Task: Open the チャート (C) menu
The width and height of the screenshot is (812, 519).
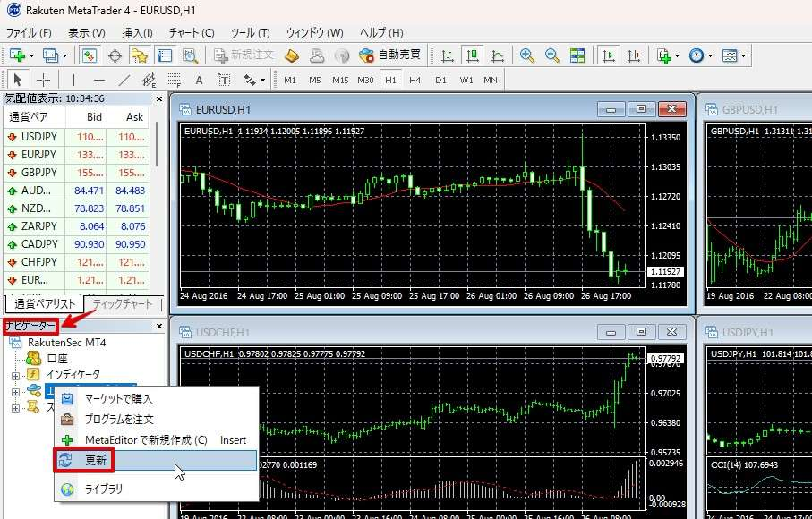Action: tap(192, 32)
